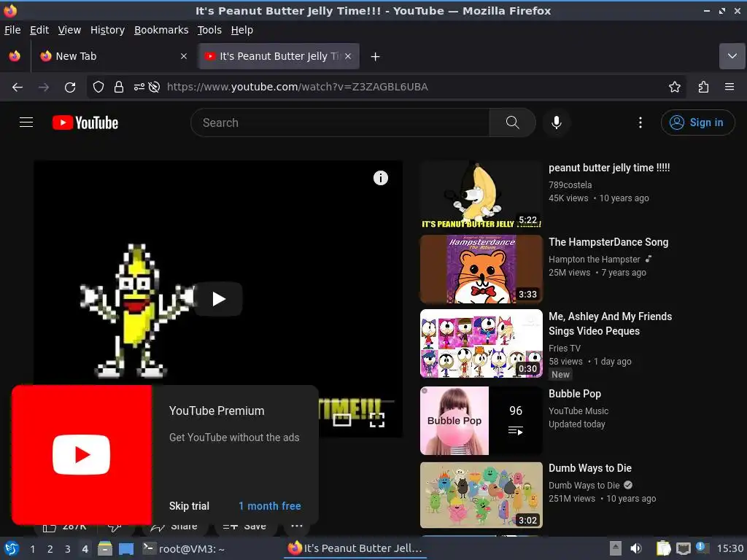Enter full screen on the player

tap(377, 420)
